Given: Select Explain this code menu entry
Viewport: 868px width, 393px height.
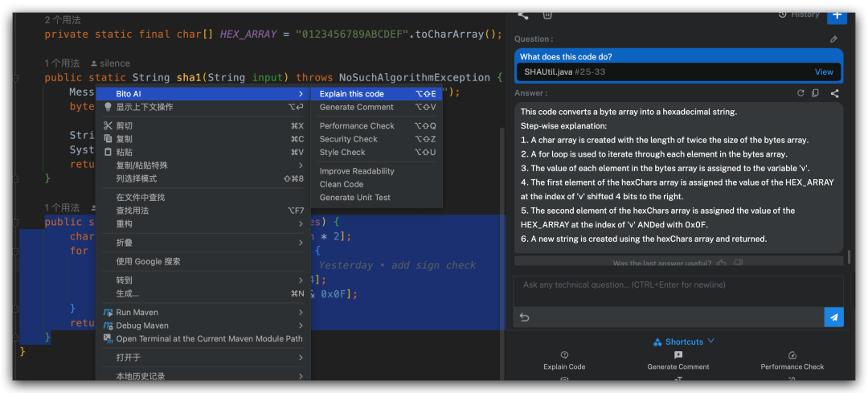Looking at the screenshot, I should (x=352, y=94).
